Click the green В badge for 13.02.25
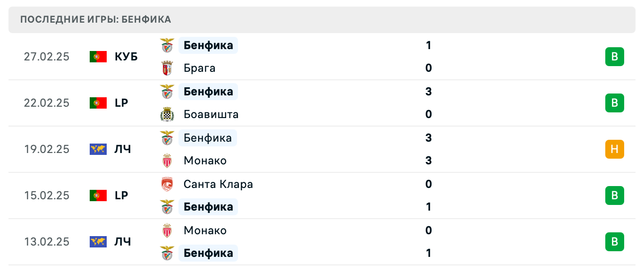Image resolution: width=644 pixels, height=272 pixels. tap(614, 242)
